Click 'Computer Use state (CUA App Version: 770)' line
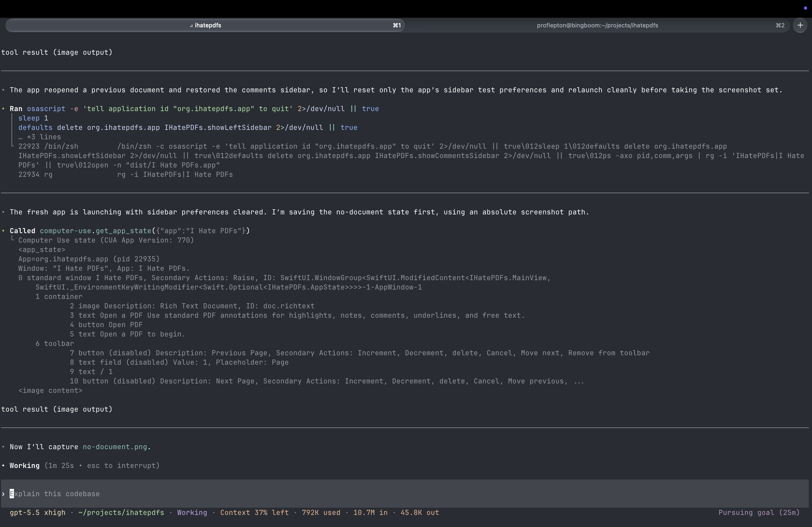The height and width of the screenshot is (527, 812). (106, 240)
